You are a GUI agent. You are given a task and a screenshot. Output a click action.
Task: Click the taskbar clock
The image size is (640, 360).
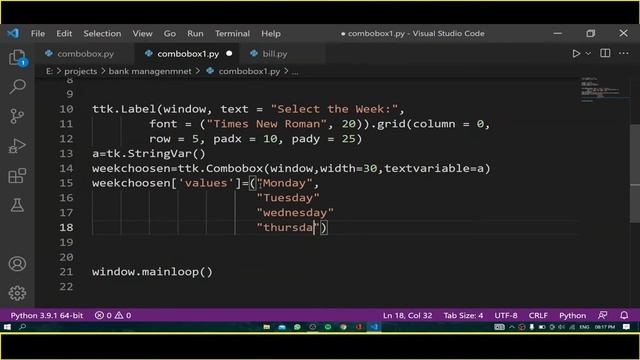click(x=604, y=327)
